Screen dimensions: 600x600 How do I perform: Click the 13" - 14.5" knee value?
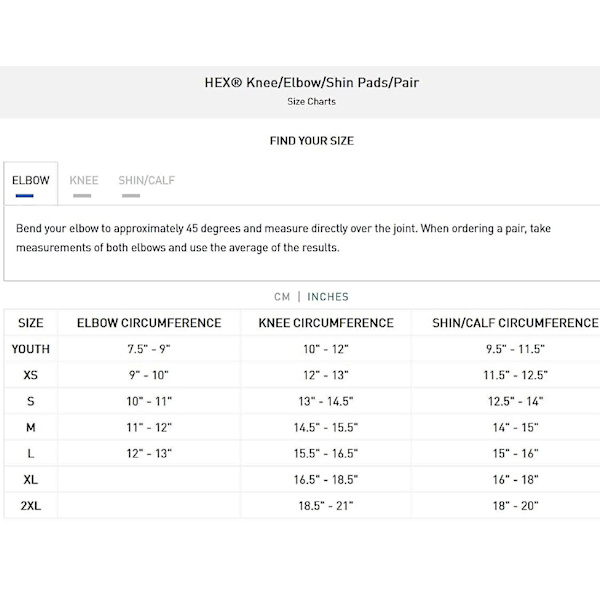pyautogui.click(x=326, y=401)
